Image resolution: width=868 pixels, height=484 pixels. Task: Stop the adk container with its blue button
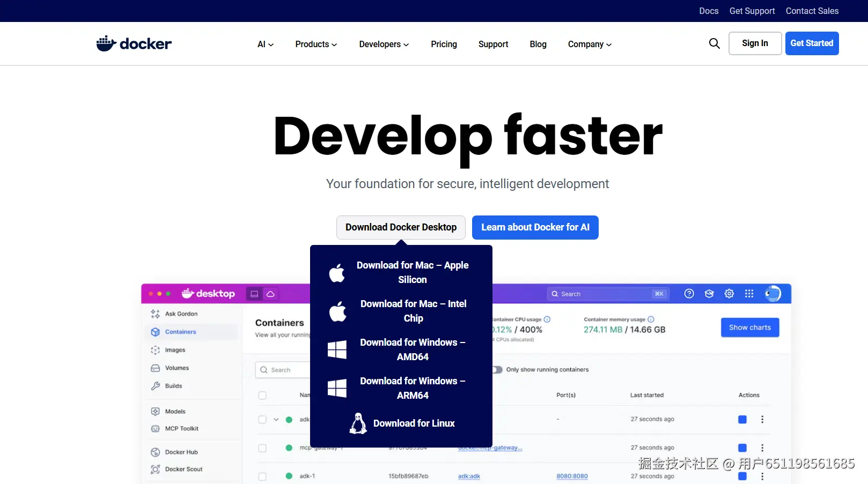point(742,420)
